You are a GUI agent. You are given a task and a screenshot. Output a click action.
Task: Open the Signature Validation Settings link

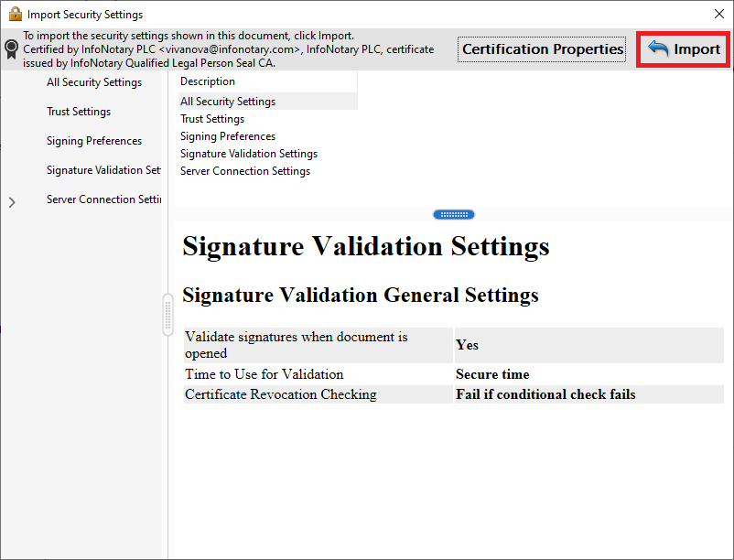click(x=248, y=153)
